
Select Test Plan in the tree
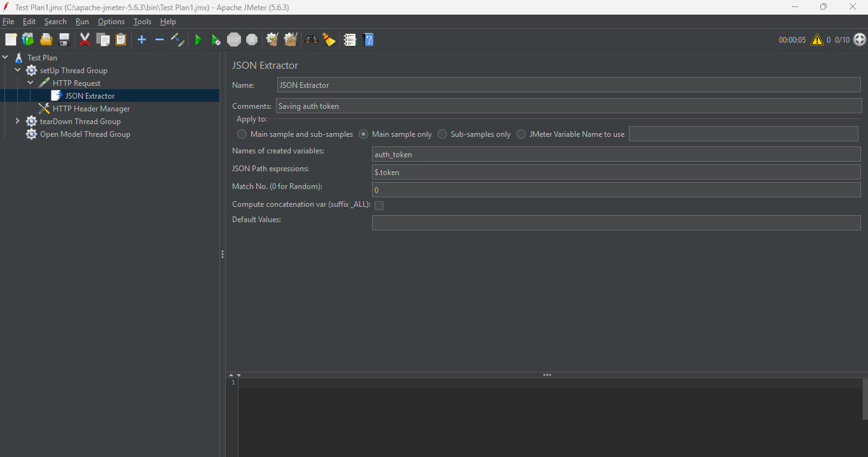click(x=42, y=57)
